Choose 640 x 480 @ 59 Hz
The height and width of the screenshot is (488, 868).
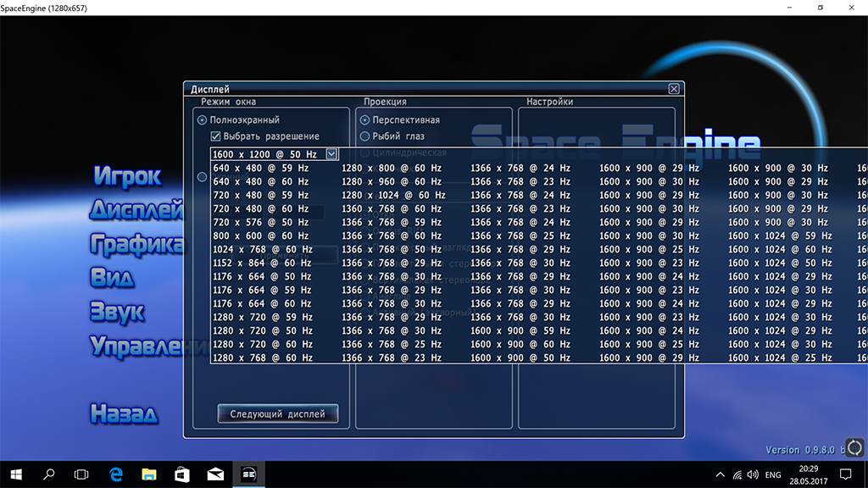[261, 168]
